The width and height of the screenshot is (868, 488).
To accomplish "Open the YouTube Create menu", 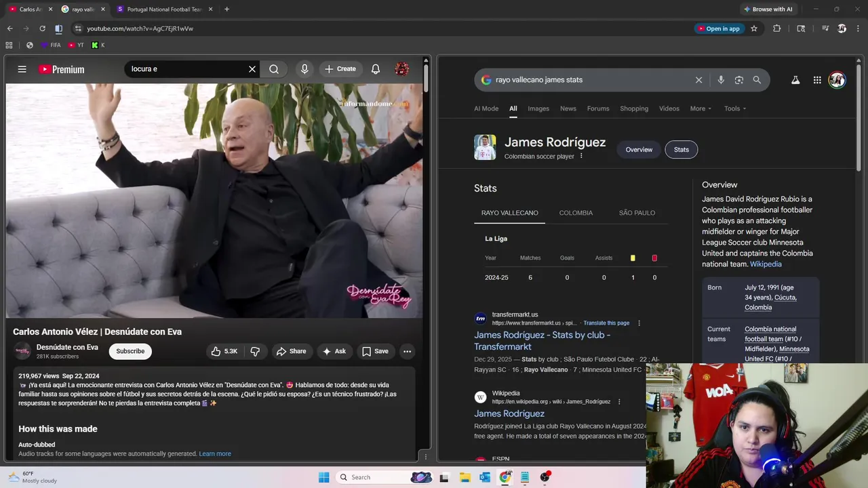I will [340, 69].
